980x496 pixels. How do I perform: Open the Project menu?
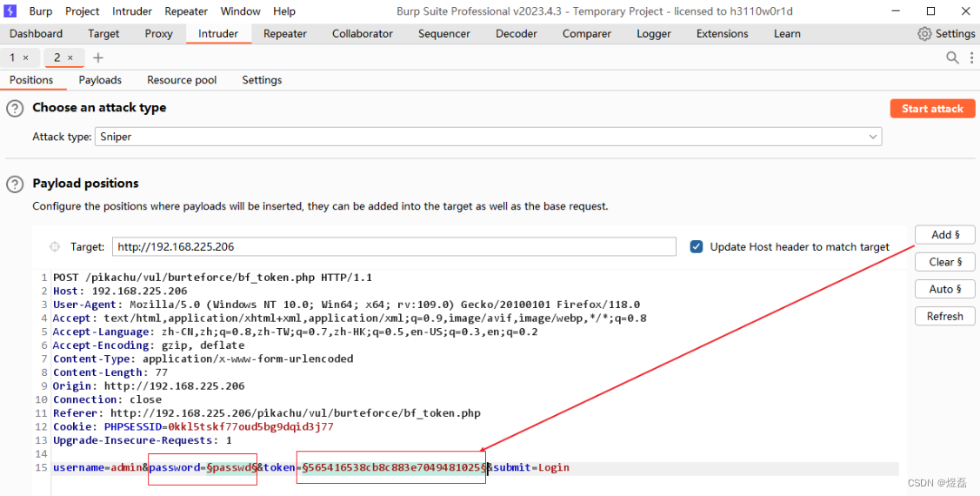(83, 11)
